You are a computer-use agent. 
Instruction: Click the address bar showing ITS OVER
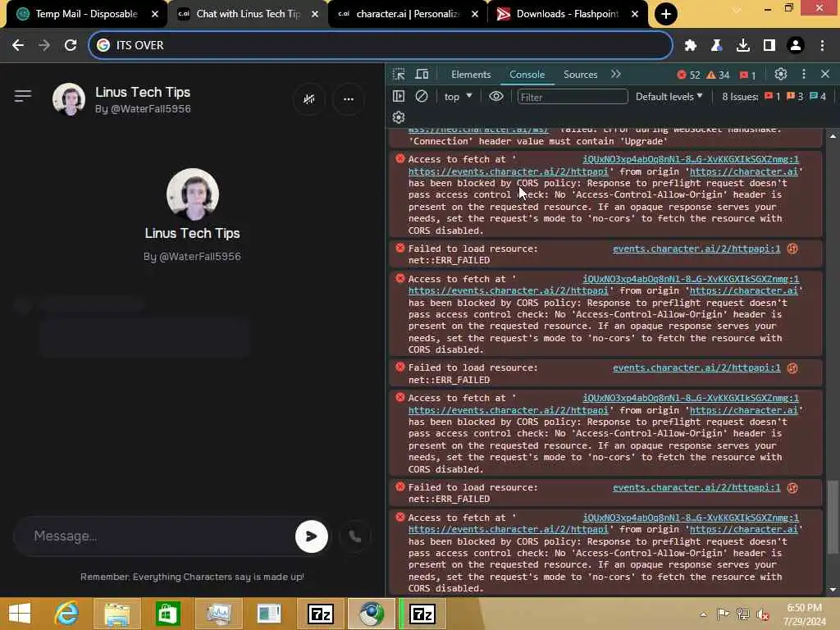381,46
